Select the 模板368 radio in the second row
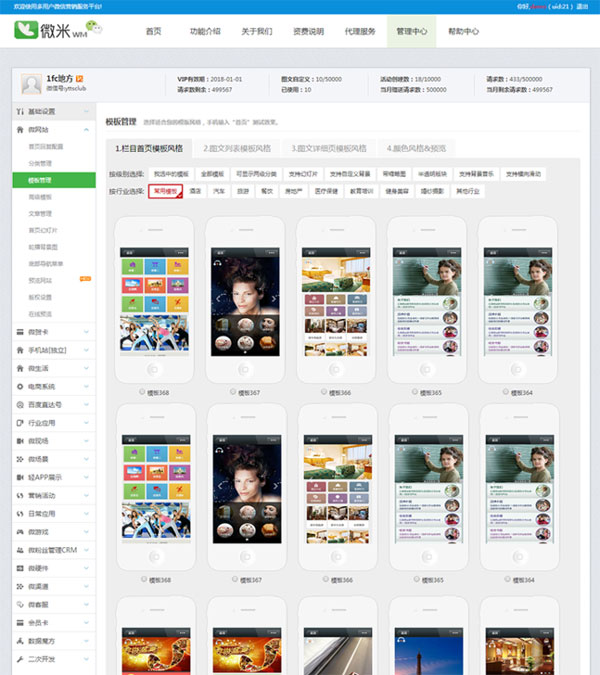 coord(144,579)
